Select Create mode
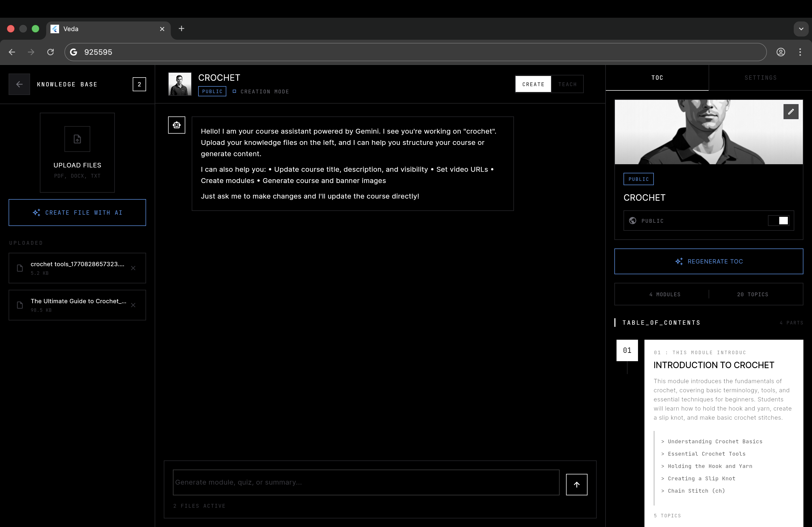The width and height of the screenshot is (812, 527). coord(533,84)
